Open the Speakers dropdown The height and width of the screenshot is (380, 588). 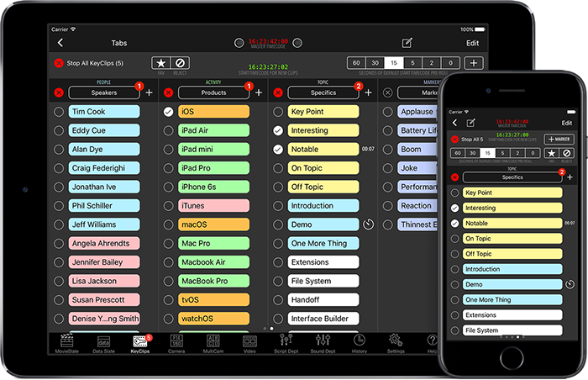pos(104,92)
